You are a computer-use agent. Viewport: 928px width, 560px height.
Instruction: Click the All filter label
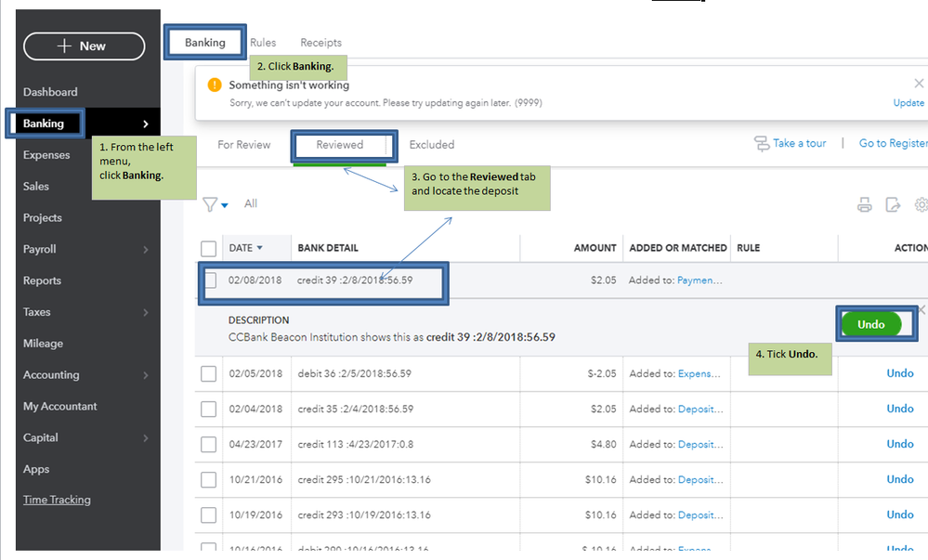(x=251, y=203)
